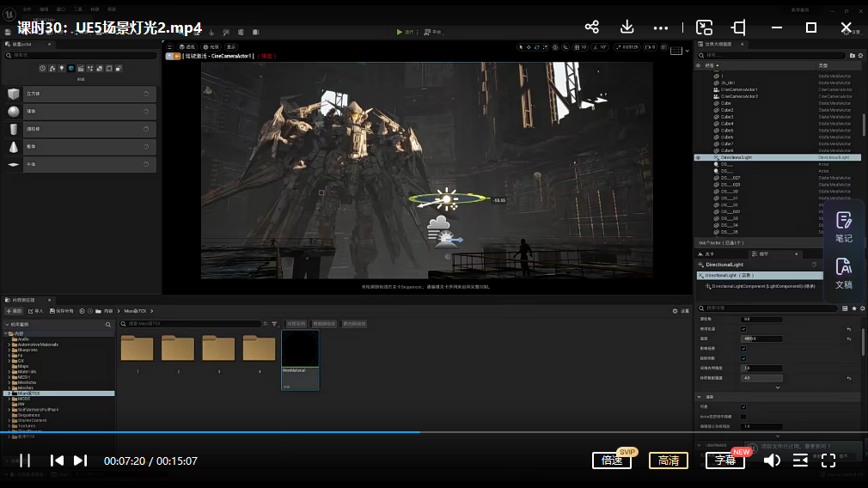Open viewport layout grid icon
Viewport: 868px width, 488px height.
coord(676,51)
